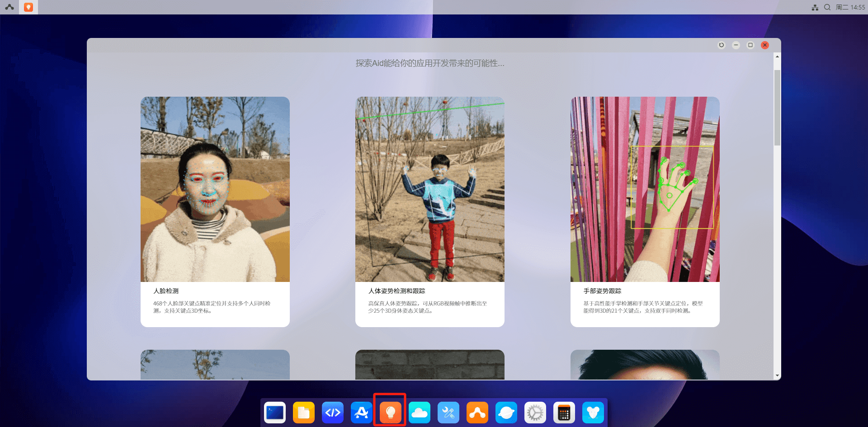Open the terminal app in the dock
The width and height of the screenshot is (868, 427).
pyautogui.click(x=275, y=413)
